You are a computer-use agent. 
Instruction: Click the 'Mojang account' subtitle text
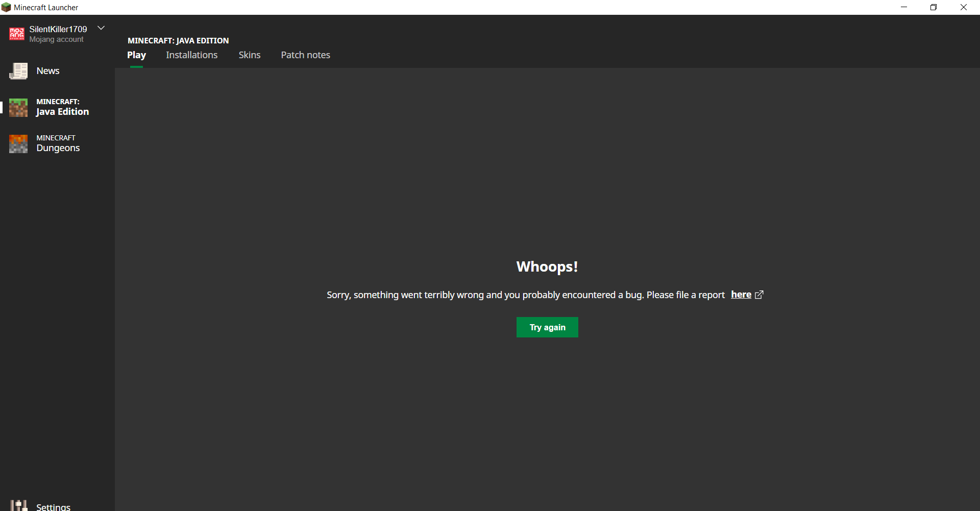pos(56,39)
